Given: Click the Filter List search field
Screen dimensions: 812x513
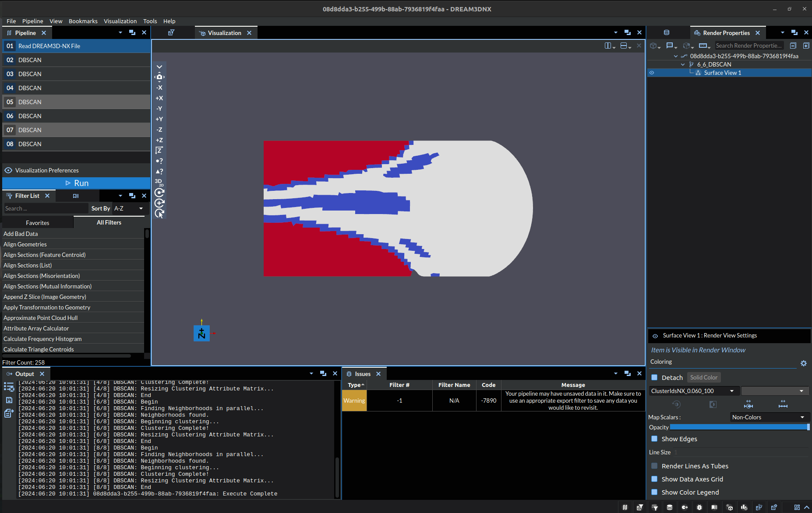Looking at the screenshot, I should coord(46,208).
